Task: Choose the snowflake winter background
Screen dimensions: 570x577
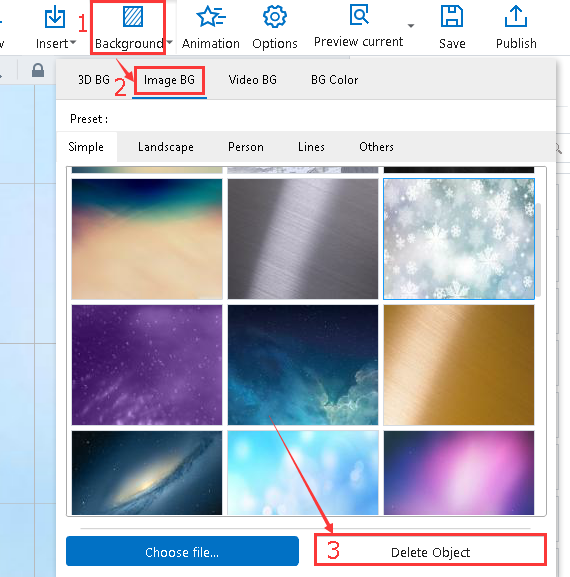Action: pos(459,239)
